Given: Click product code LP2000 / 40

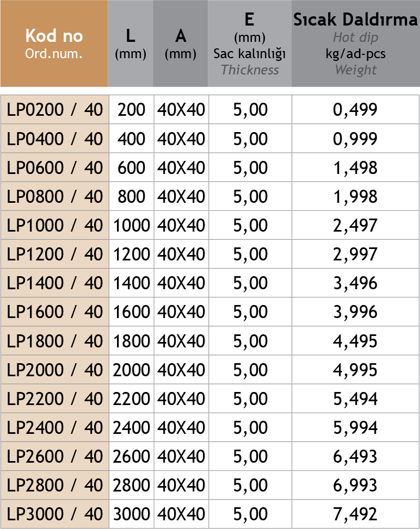Looking at the screenshot, I should click(55, 370).
